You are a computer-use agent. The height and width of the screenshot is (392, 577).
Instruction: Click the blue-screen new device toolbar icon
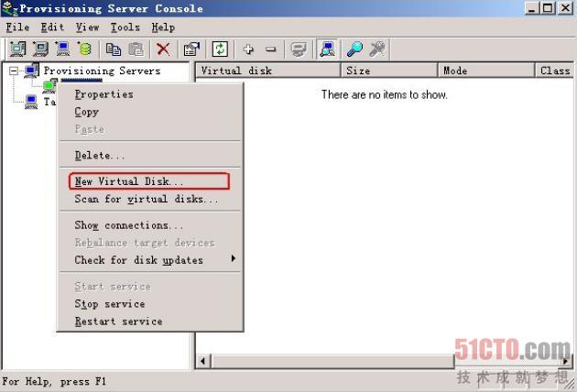click(62, 49)
